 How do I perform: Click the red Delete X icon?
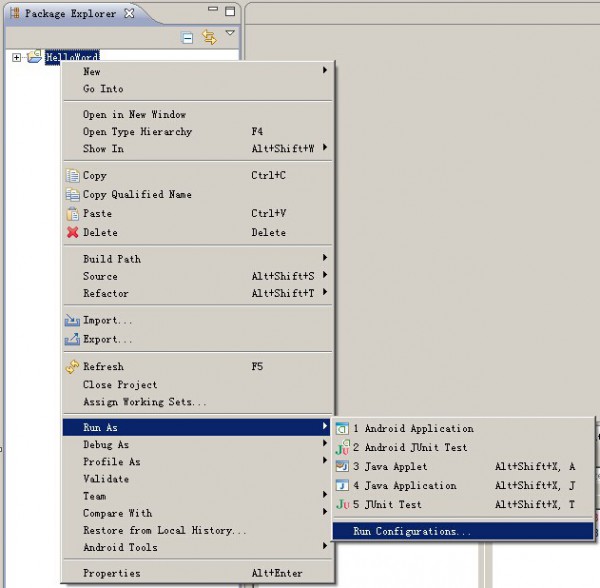[72, 232]
